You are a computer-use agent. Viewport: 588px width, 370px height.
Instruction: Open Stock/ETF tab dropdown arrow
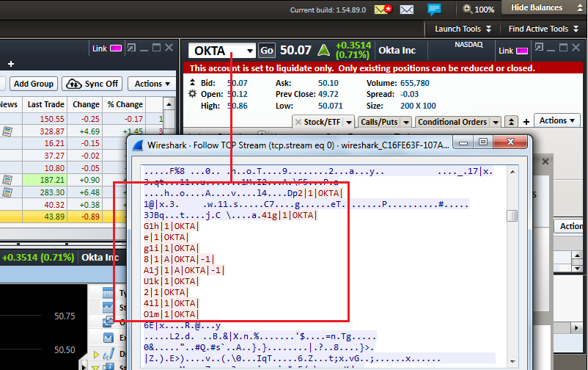349,122
